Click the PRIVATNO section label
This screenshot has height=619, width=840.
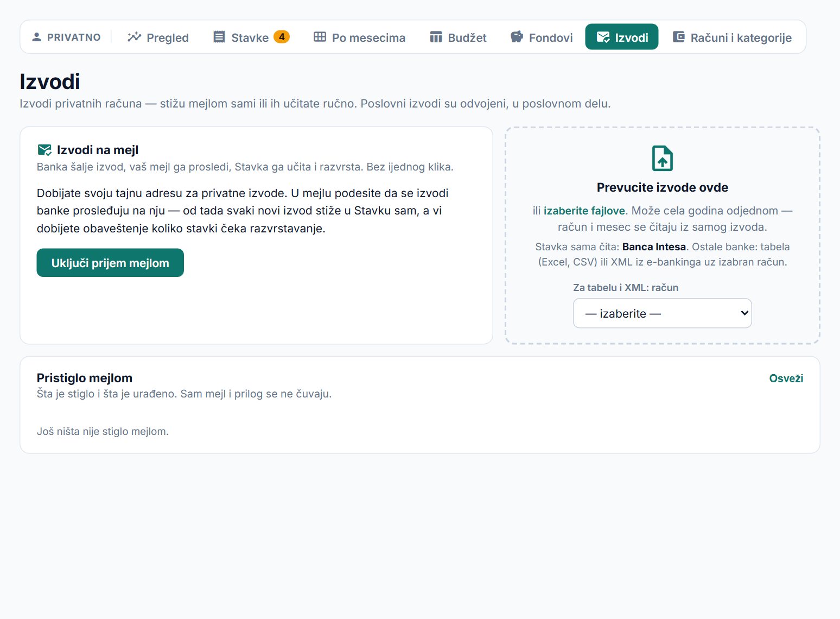click(74, 37)
